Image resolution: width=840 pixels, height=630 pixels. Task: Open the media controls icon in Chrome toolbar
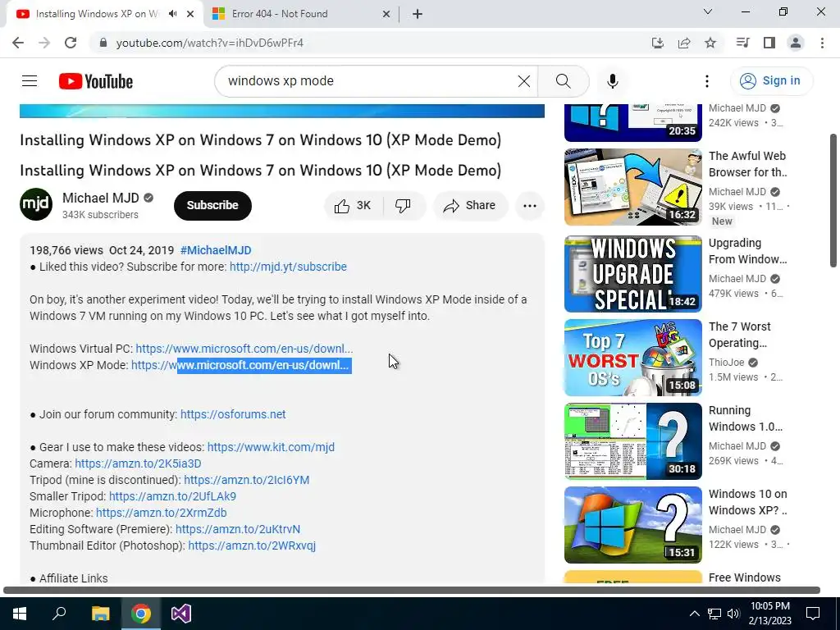click(x=742, y=43)
